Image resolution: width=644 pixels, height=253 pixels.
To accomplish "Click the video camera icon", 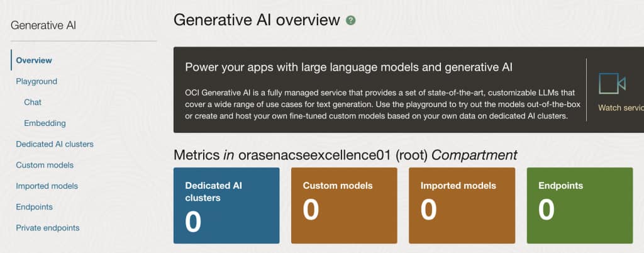I will click(612, 84).
